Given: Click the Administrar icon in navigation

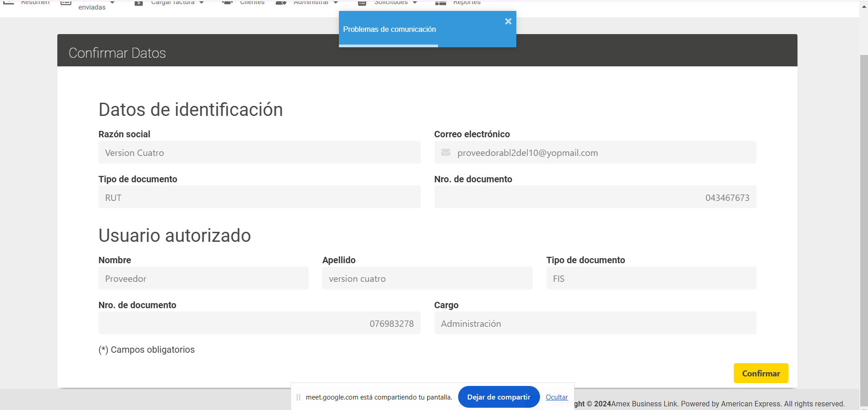Looking at the screenshot, I should 281,2.
